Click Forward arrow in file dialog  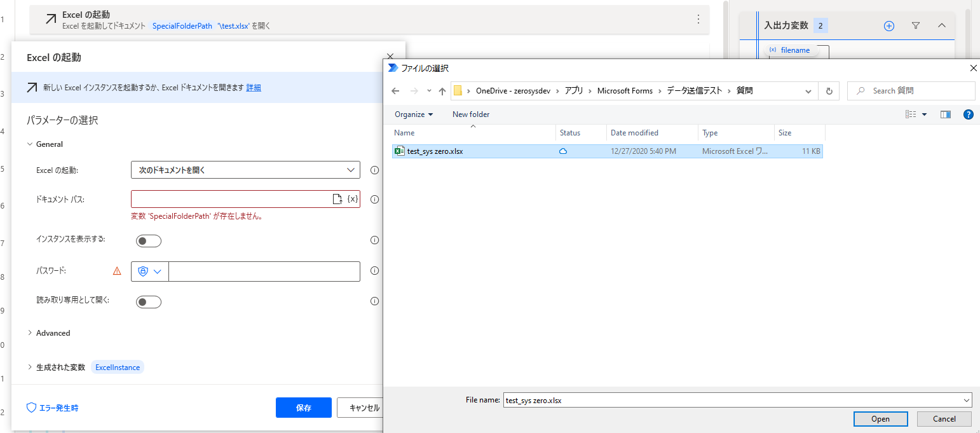pyautogui.click(x=414, y=91)
